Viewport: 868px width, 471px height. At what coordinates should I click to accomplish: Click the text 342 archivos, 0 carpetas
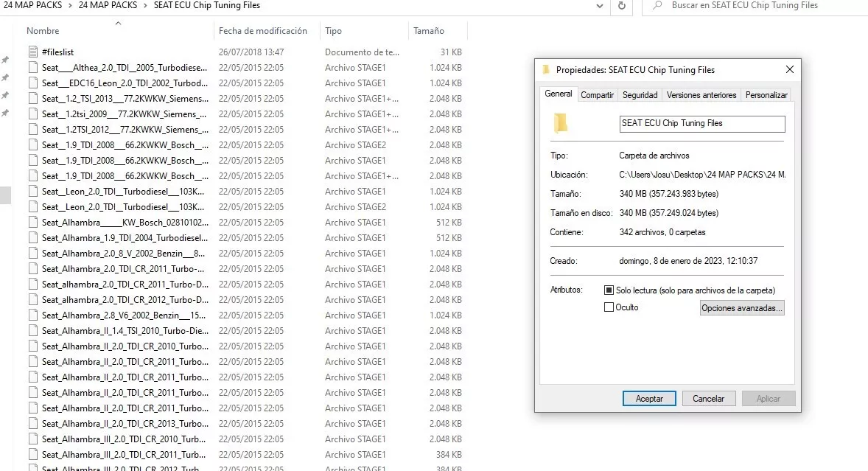coord(662,232)
